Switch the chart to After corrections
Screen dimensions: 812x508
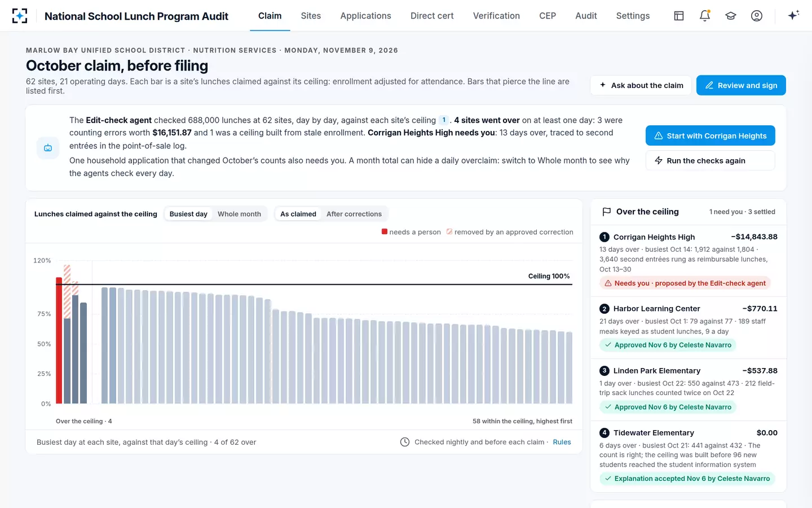[x=354, y=214]
